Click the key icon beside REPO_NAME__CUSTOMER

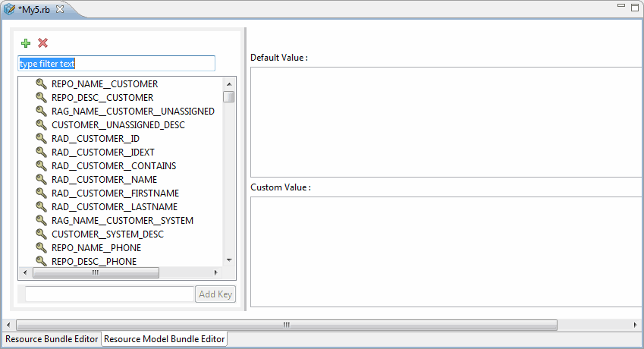click(x=41, y=83)
